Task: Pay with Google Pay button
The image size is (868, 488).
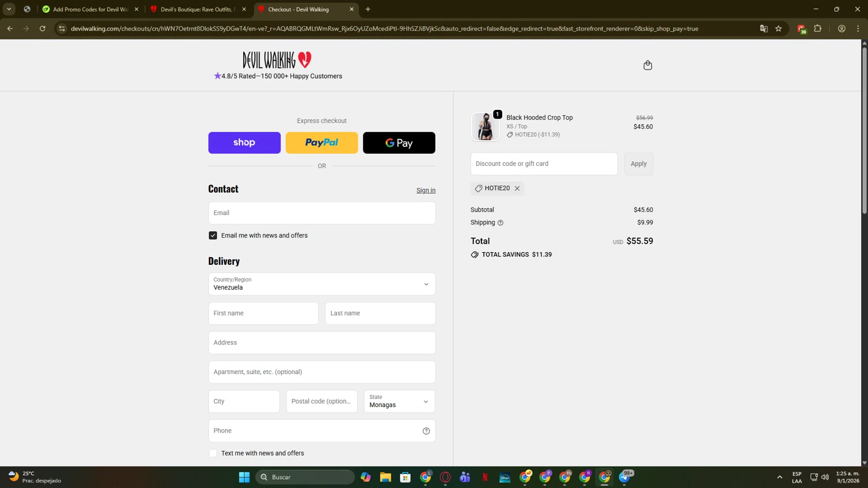Action: [x=399, y=143]
